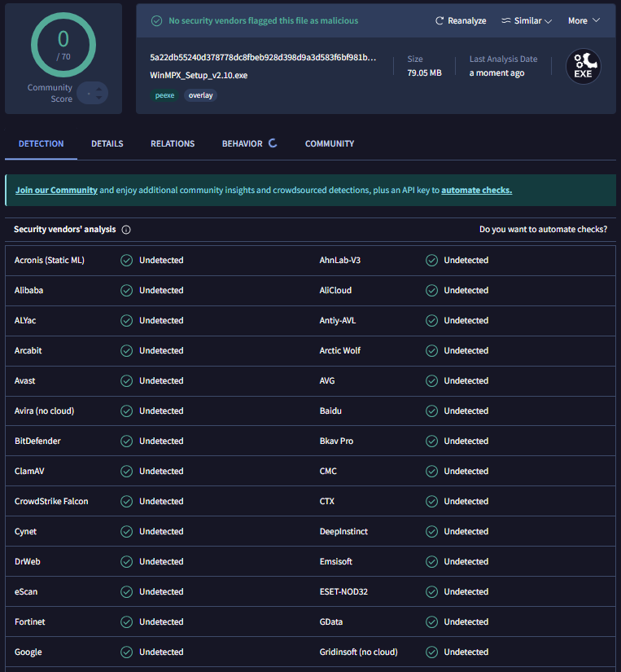Click the check icon for ALYac
Screen dimensions: 621x672
126,321
